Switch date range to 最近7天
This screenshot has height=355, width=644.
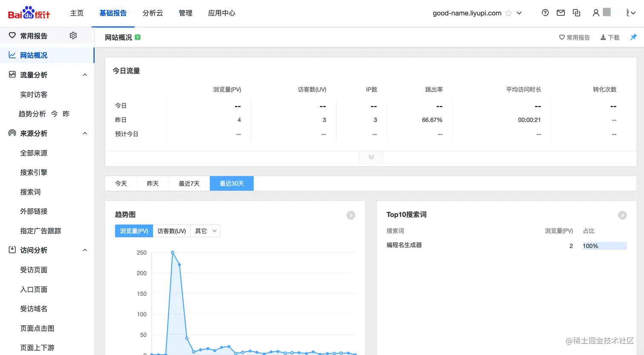[189, 183]
